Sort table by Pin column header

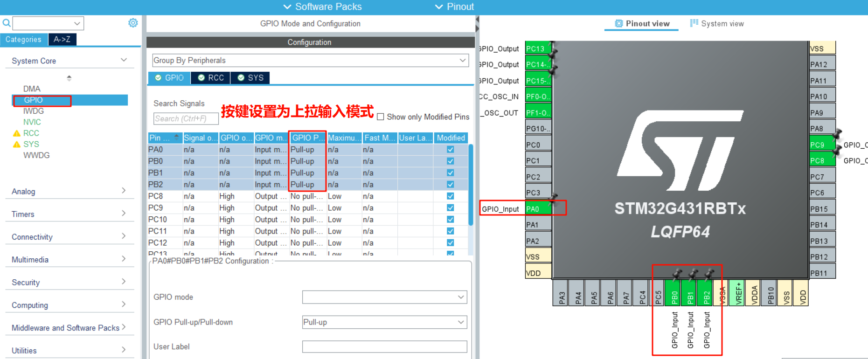pyautogui.click(x=165, y=138)
